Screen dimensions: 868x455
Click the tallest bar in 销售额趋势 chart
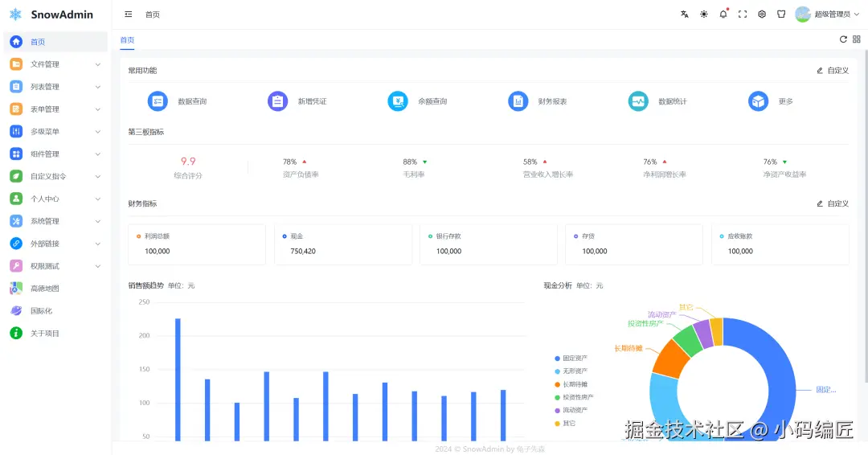point(178,379)
